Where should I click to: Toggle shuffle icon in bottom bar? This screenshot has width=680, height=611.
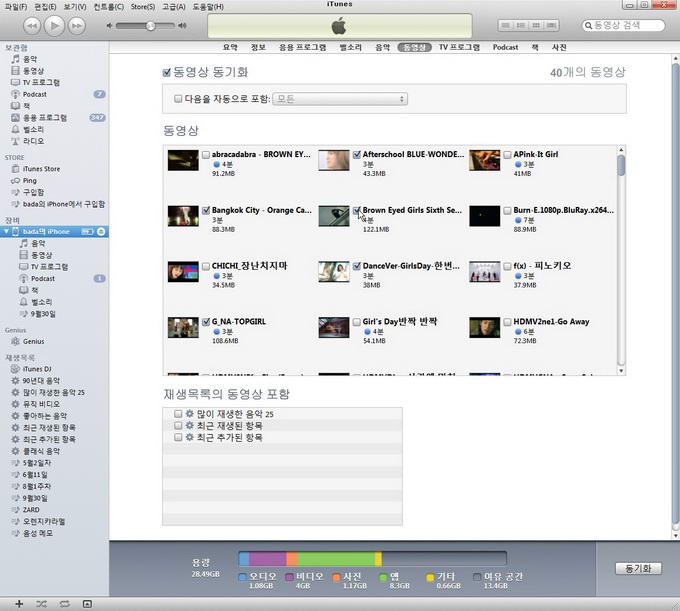(42, 604)
